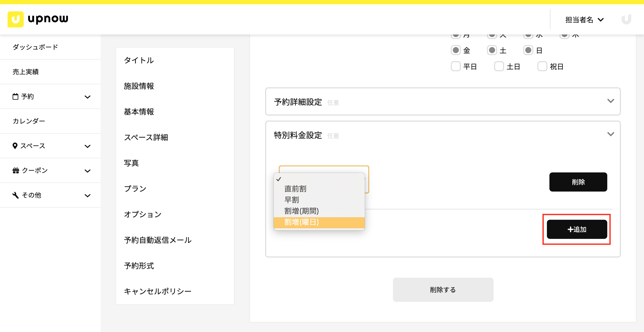Screen dimensions: 644x332
Task: Click the grey 削除する button
Action: [443, 290]
